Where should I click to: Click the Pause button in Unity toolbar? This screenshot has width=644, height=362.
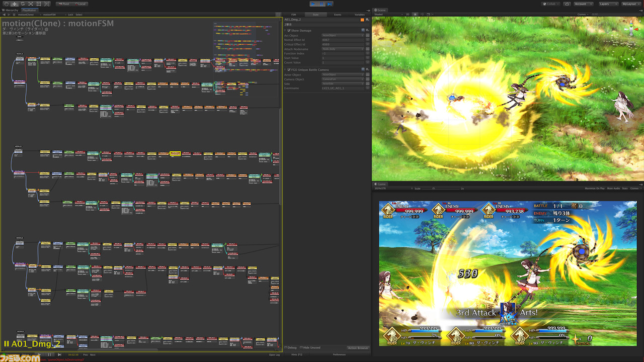point(321,4)
